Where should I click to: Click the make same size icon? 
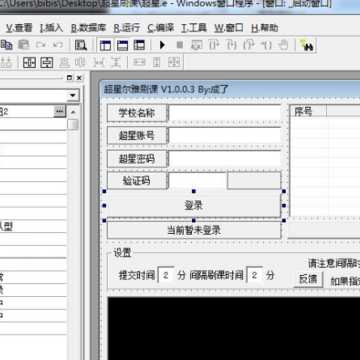[174, 62]
